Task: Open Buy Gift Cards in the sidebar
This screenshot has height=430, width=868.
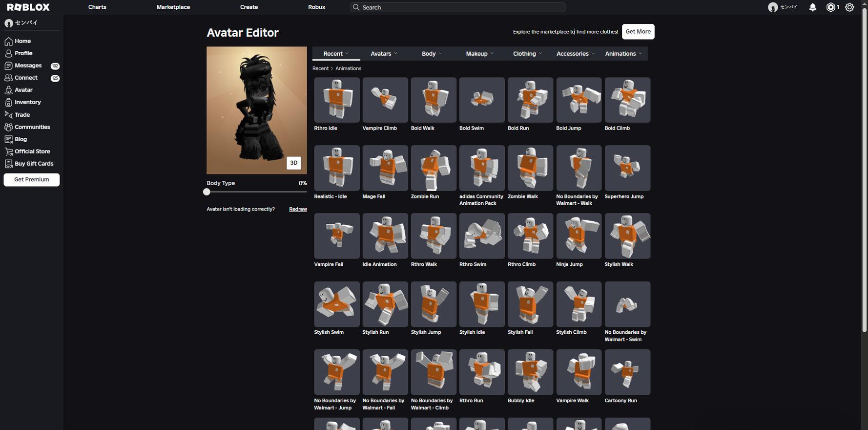Action: (x=34, y=164)
